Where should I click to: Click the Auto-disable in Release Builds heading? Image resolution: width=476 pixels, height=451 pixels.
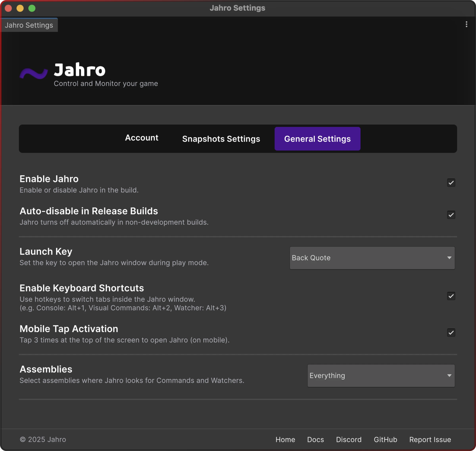click(89, 211)
